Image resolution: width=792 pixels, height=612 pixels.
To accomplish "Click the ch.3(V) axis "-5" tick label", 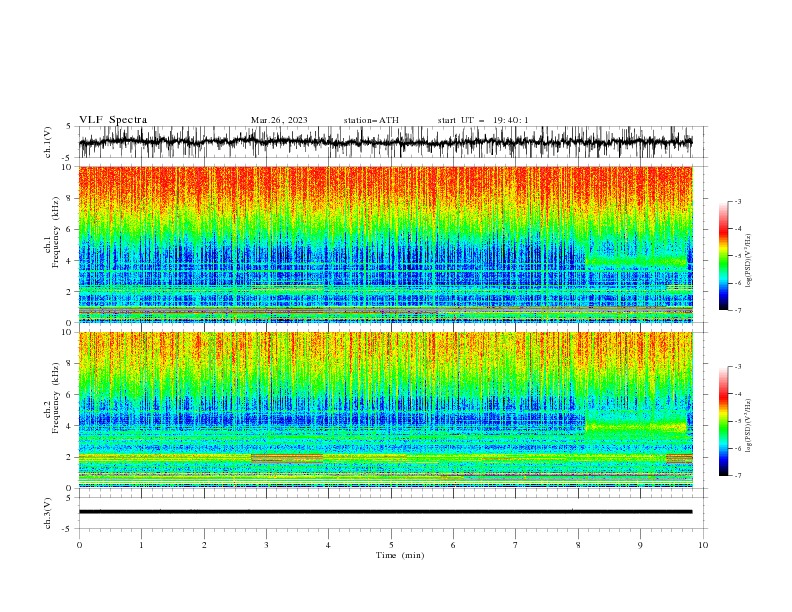I will pyautogui.click(x=68, y=529).
